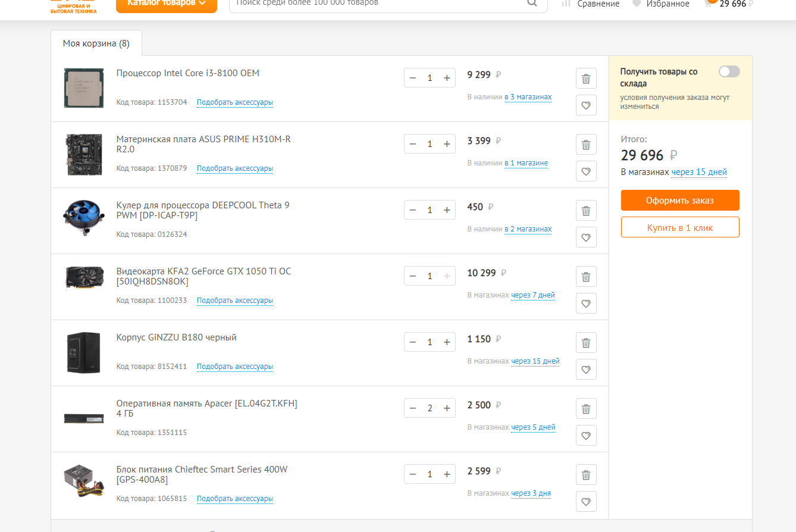Screen dimensions: 796x532
Task: Remove Apacer memory from cart
Action: (x=586, y=409)
